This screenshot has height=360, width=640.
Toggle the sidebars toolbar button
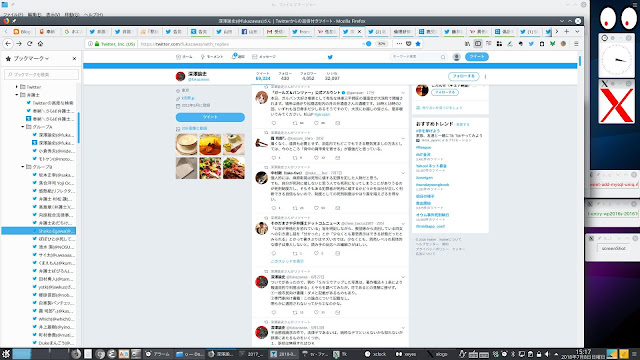[x=478, y=44]
